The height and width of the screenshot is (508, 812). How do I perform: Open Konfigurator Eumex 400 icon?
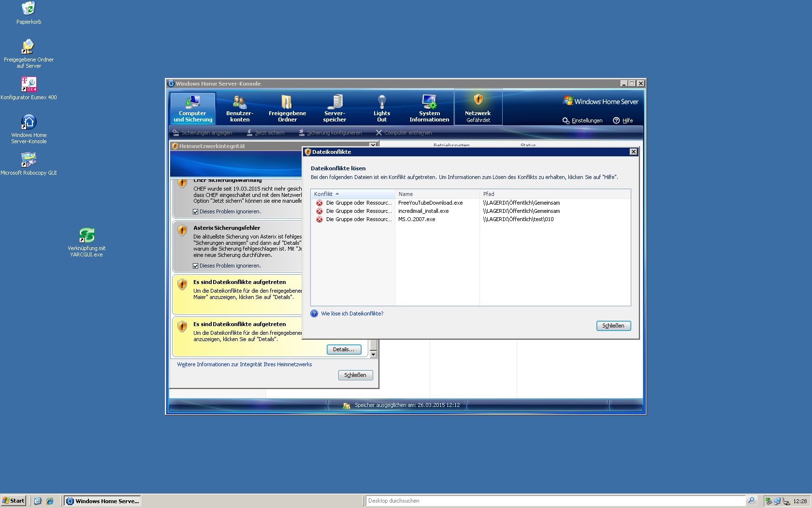29,88
